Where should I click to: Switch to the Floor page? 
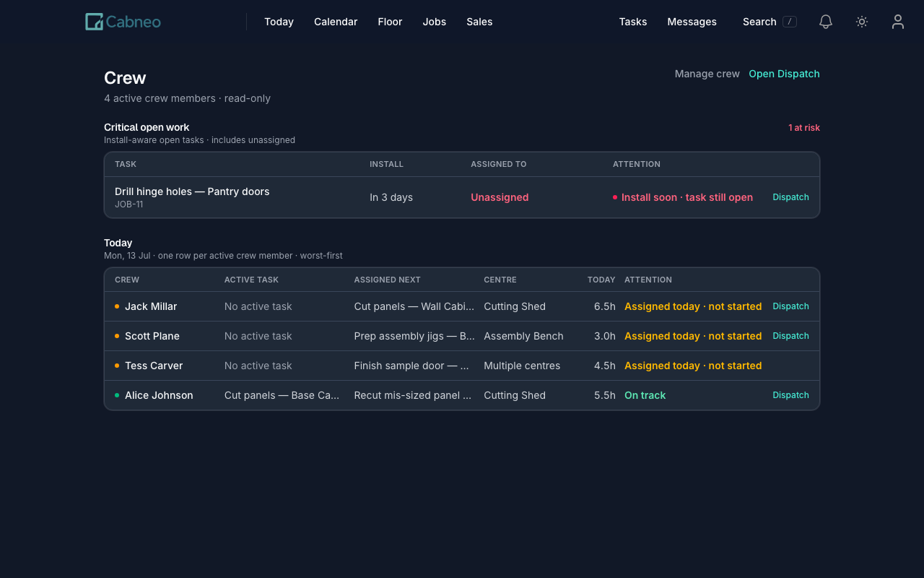point(390,22)
